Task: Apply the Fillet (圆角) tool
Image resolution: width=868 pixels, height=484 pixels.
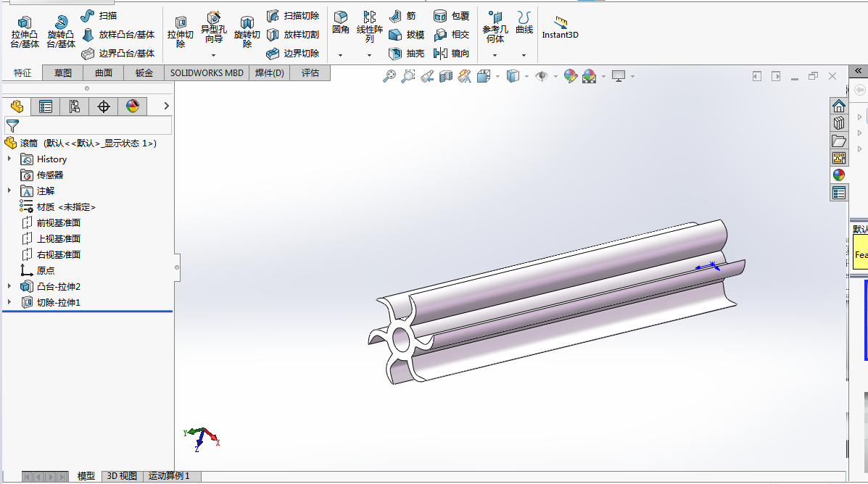Action: 340,23
